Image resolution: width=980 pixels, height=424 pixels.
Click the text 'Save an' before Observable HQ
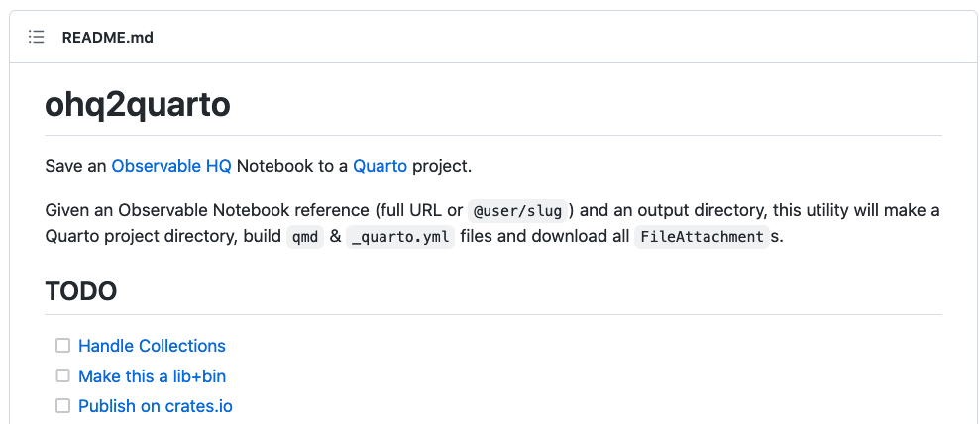[75, 166]
